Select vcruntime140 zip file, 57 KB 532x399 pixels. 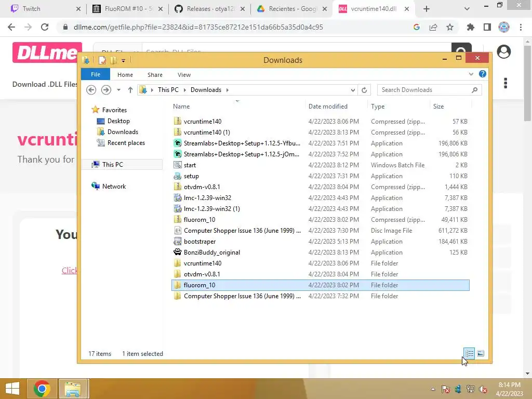320,121
